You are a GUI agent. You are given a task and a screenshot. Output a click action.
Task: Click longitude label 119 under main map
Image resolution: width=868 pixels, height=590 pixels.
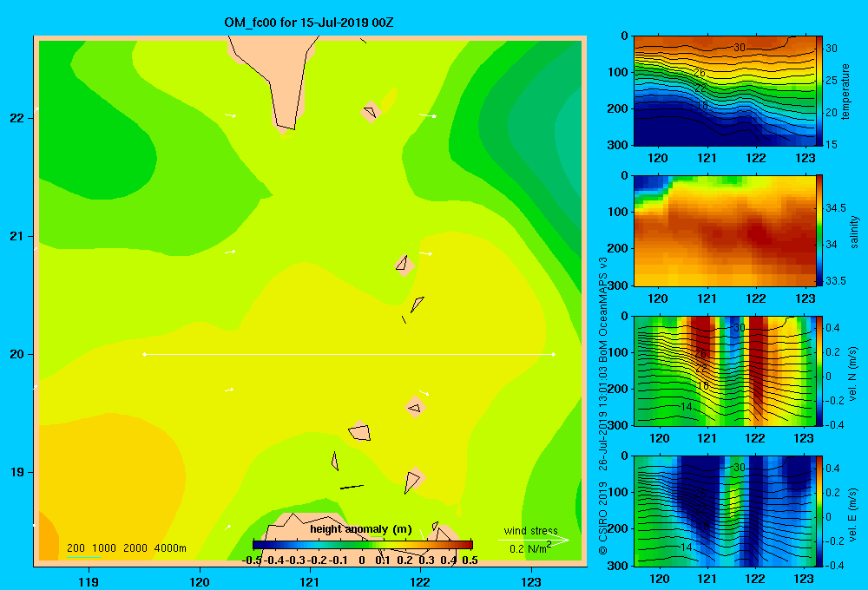click(89, 581)
